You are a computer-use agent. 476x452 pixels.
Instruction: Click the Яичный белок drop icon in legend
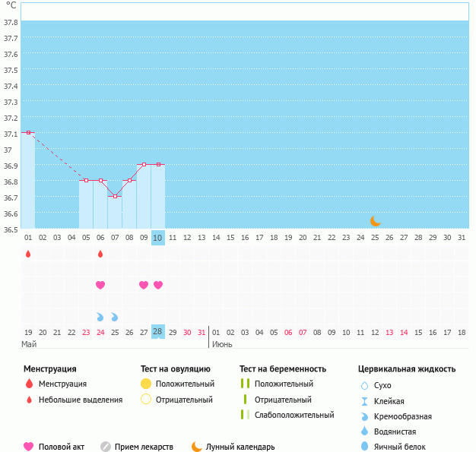pos(364,447)
